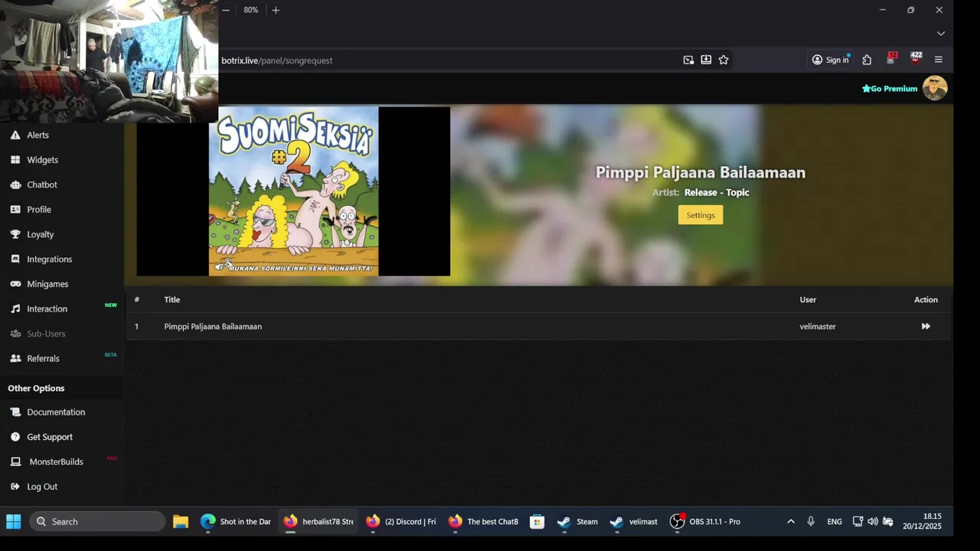Switch to the velimast Steam window
Image resolution: width=980 pixels, height=551 pixels.
pyautogui.click(x=634, y=522)
